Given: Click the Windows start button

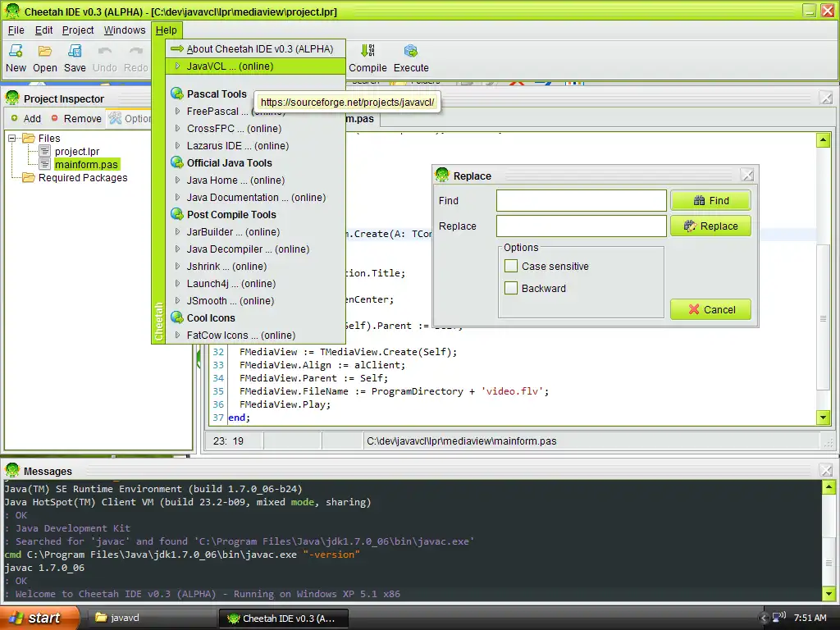Looking at the screenshot, I should 39,618.
